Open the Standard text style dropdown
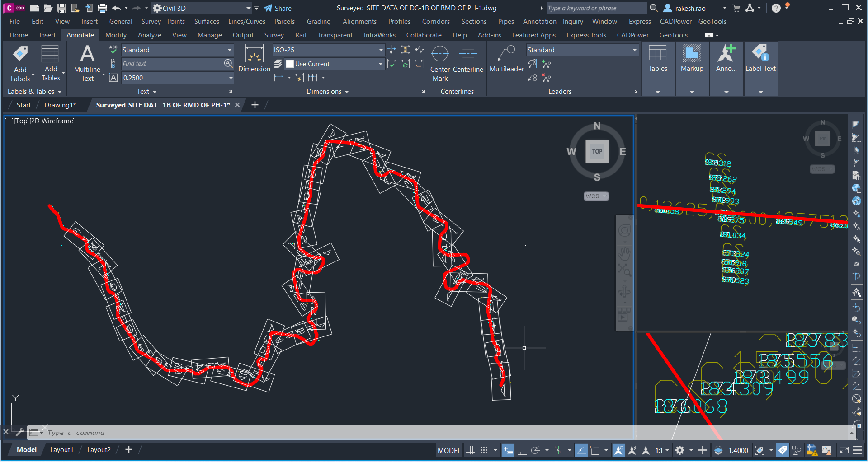This screenshot has height=462, width=868. coord(229,50)
